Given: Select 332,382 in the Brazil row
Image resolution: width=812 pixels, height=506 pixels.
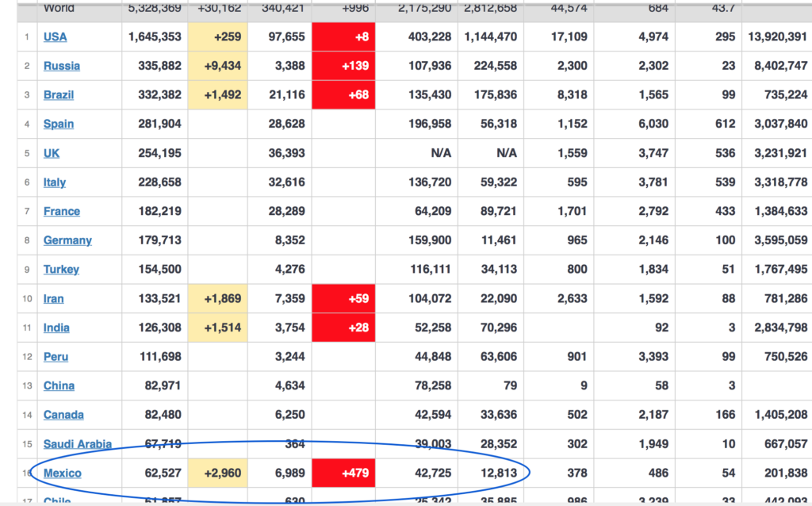Looking at the screenshot, I should coord(159,95).
